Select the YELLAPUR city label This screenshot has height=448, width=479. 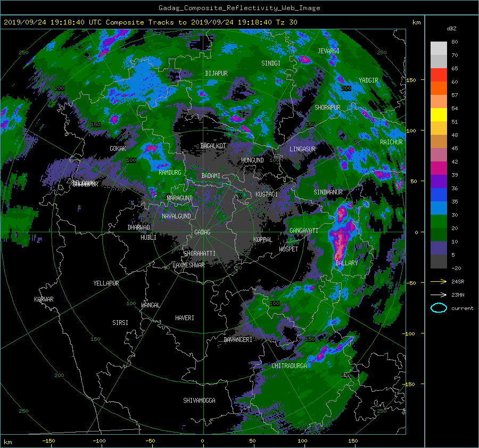[x=106, y=283]
